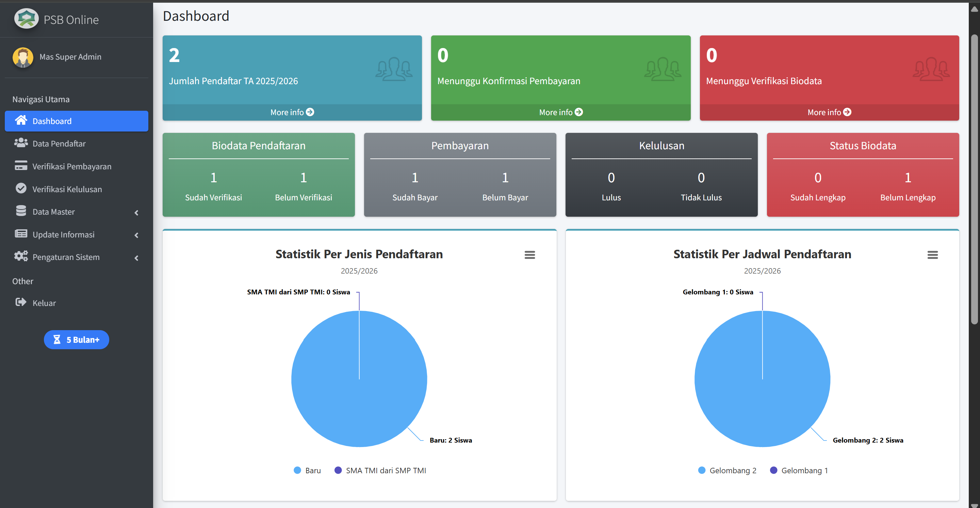This screenshot has width=980, height=508.
Task: Expand the Data Master submenu
Action: click(x=136, y=213)
